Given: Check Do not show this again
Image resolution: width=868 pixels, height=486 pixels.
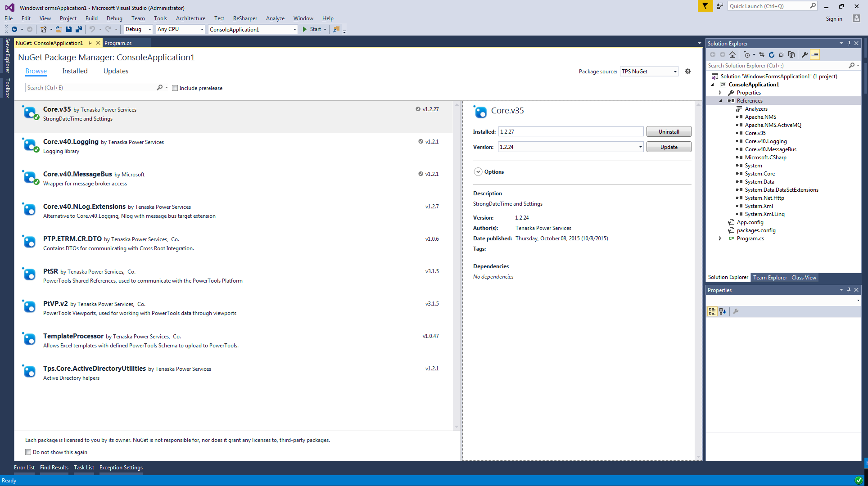Looking at the screenshot, I should pyautogui.click(x=28, y=452).
